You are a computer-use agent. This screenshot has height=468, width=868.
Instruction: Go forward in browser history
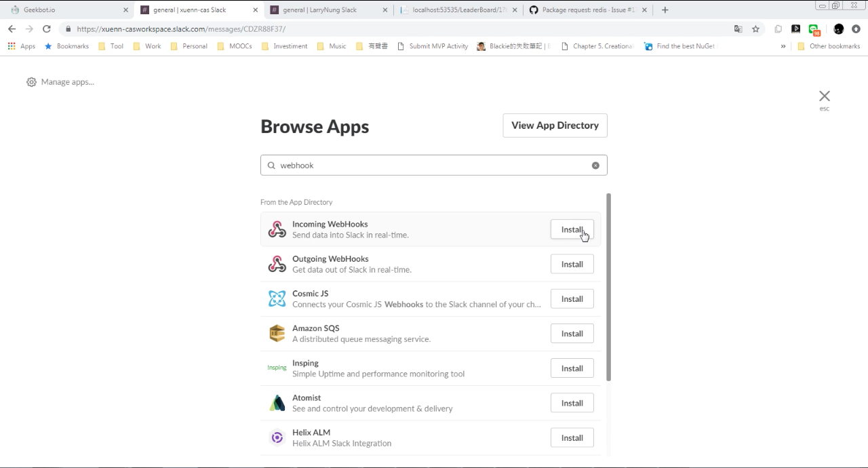pos(29,29)
